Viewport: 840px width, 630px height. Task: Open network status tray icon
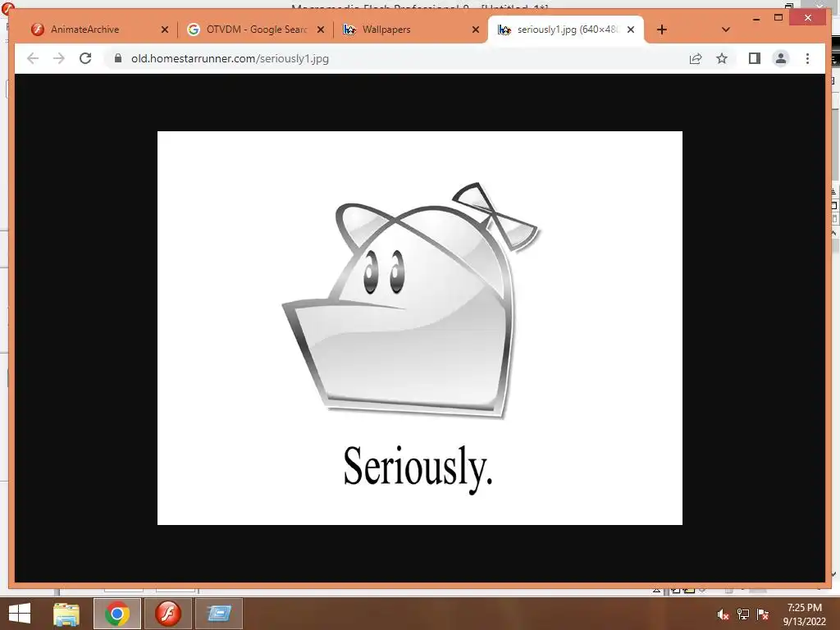coord(743,614)
